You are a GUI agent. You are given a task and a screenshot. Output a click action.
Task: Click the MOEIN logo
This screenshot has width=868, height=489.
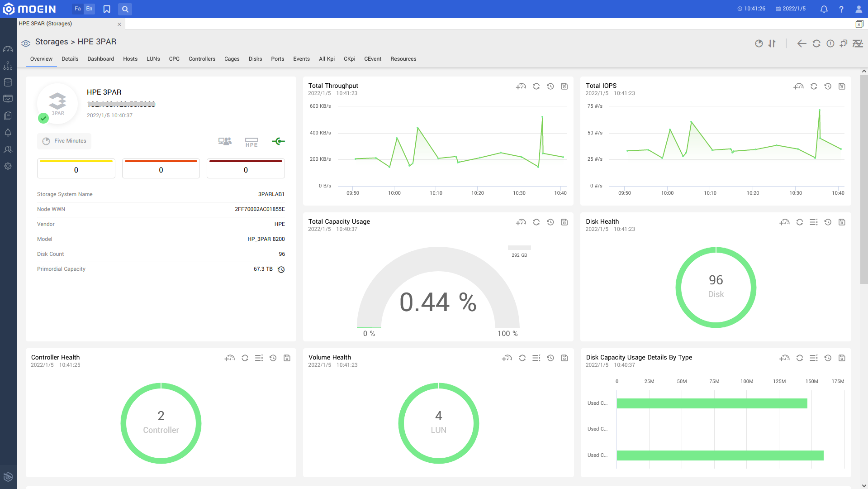pyautogui.click(x=29, y=9)
